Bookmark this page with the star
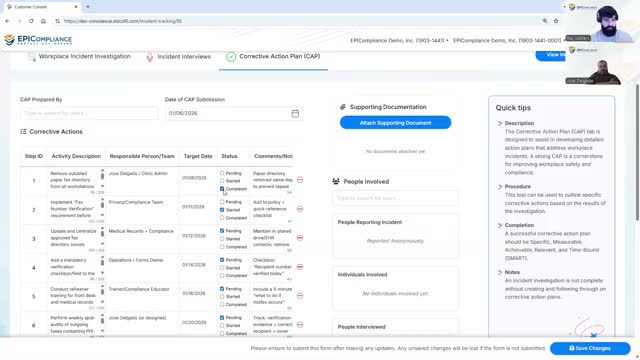This screenshot has height=360, width=640. (x=556, y=21)
